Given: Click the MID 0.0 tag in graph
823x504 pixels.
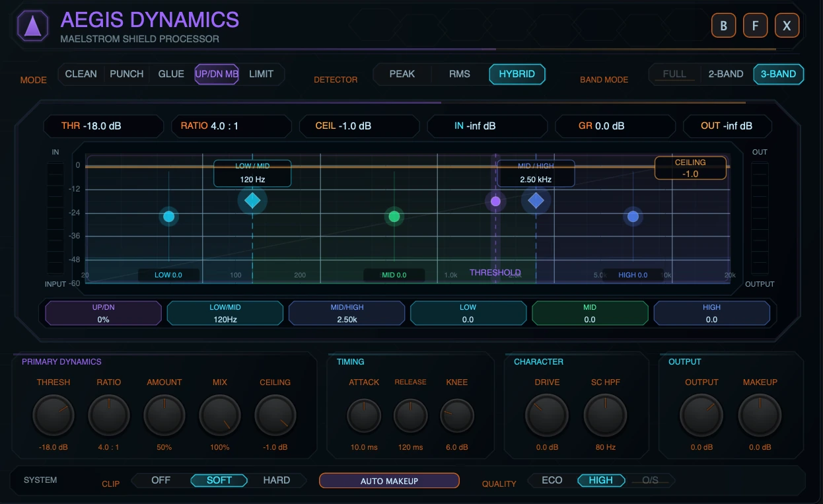Looking at the screenshot, I should pos(394,275).
